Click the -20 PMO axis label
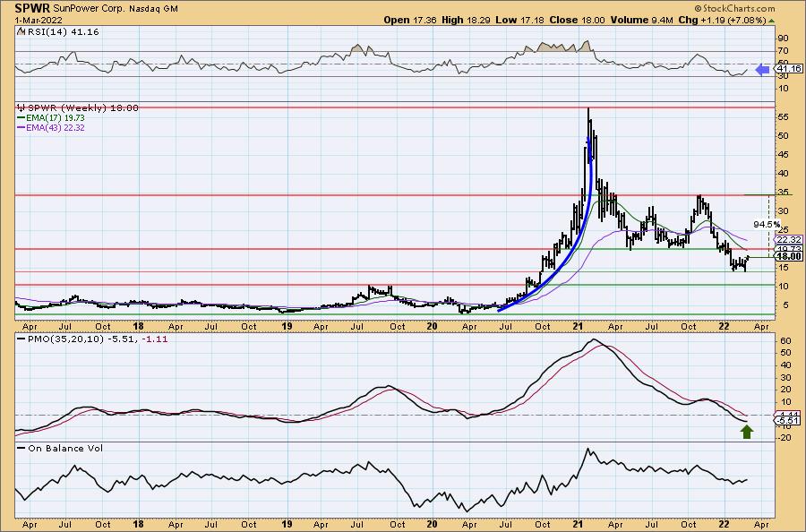 point(783,438)
